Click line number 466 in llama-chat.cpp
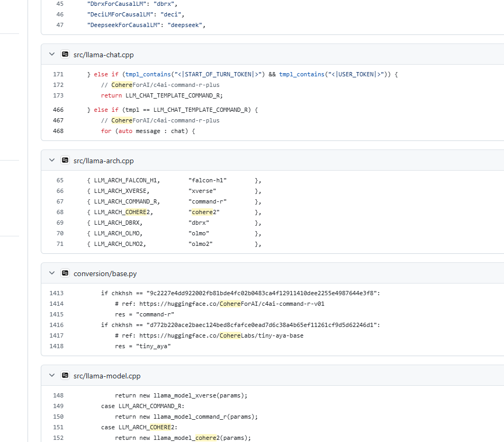Viewport: 504px width, 442px height. [58, 110]
